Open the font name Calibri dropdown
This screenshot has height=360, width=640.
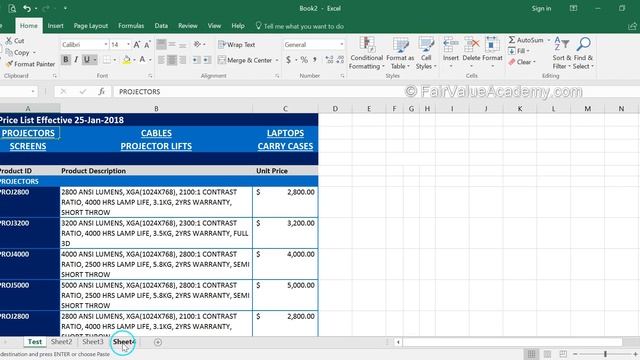(x=106, y=44)
